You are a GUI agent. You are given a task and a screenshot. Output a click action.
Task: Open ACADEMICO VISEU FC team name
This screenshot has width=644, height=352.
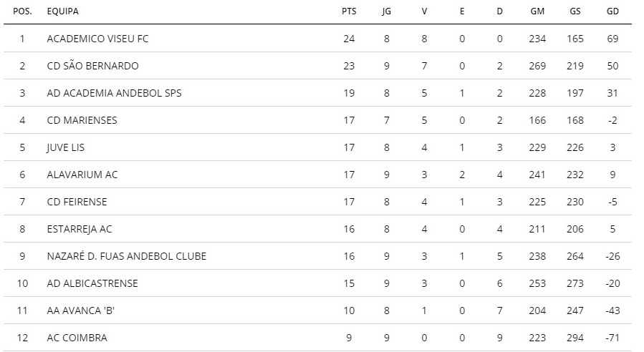[x=97, y=39]
